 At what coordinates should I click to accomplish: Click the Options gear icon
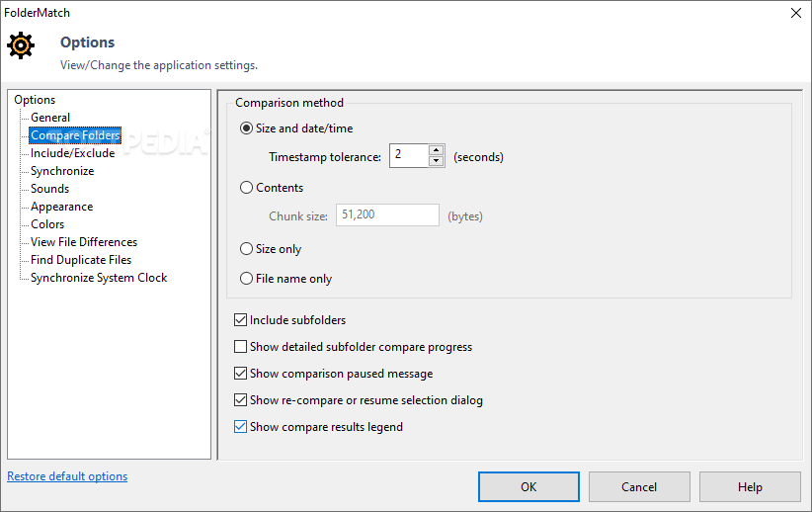click(21, 45)
